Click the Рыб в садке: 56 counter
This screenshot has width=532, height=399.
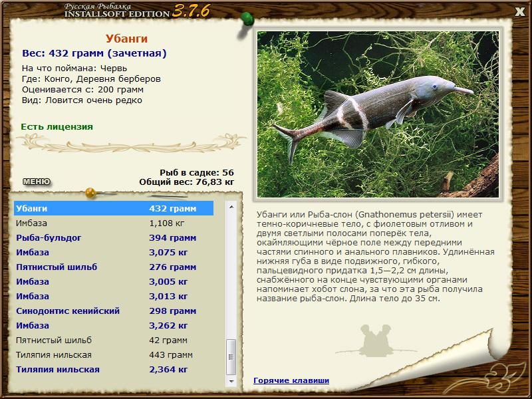click(197, 172)
